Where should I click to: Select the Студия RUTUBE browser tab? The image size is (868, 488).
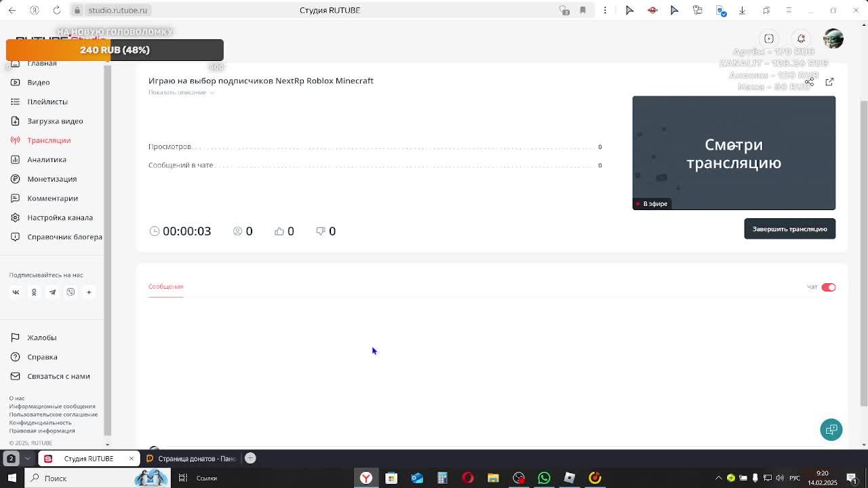(x=88, y=459)
